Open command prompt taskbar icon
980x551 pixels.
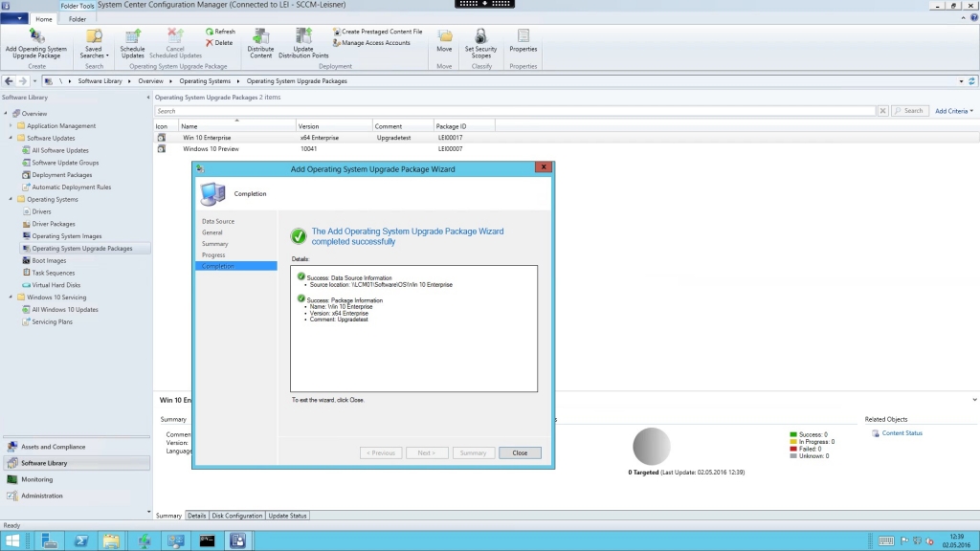[207, 541]
